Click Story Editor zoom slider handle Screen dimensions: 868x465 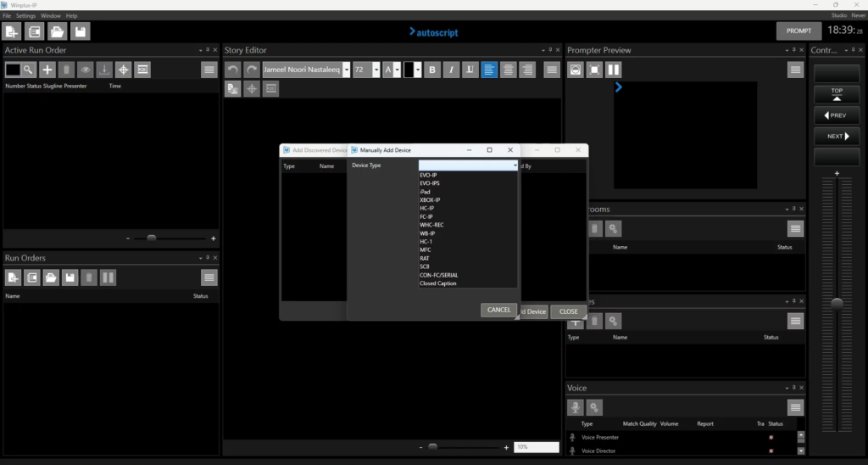(x=433, y=446)
